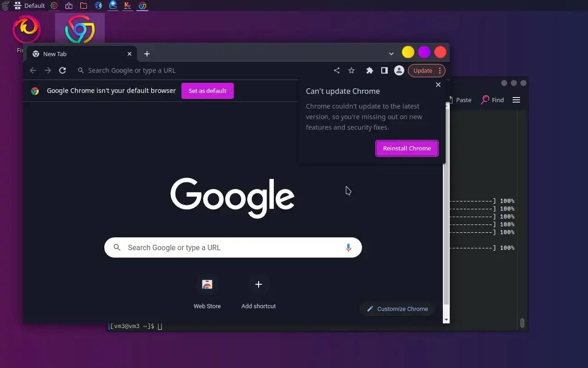Click the terminal window scrollbar handle
The height and width of the screenshot is (368, 588).
[x=522, y=323]
